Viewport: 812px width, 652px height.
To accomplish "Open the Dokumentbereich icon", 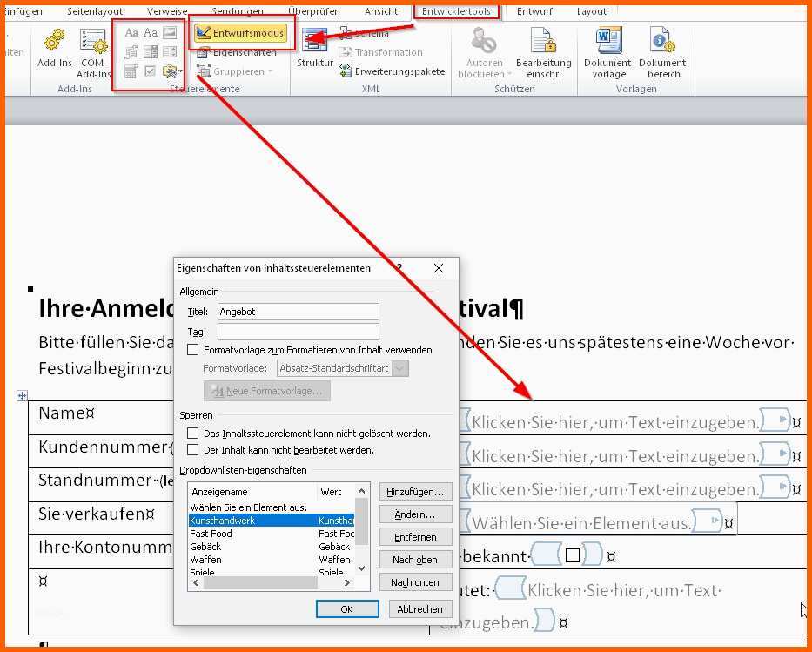I will [662, 42].
